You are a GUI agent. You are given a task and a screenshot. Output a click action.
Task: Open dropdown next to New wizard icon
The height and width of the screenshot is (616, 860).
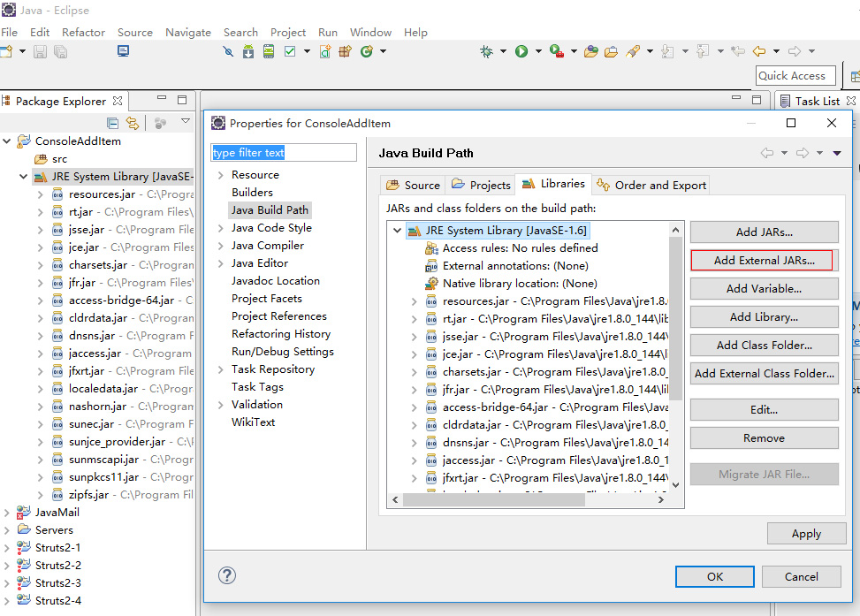click(x=22, y=51)
